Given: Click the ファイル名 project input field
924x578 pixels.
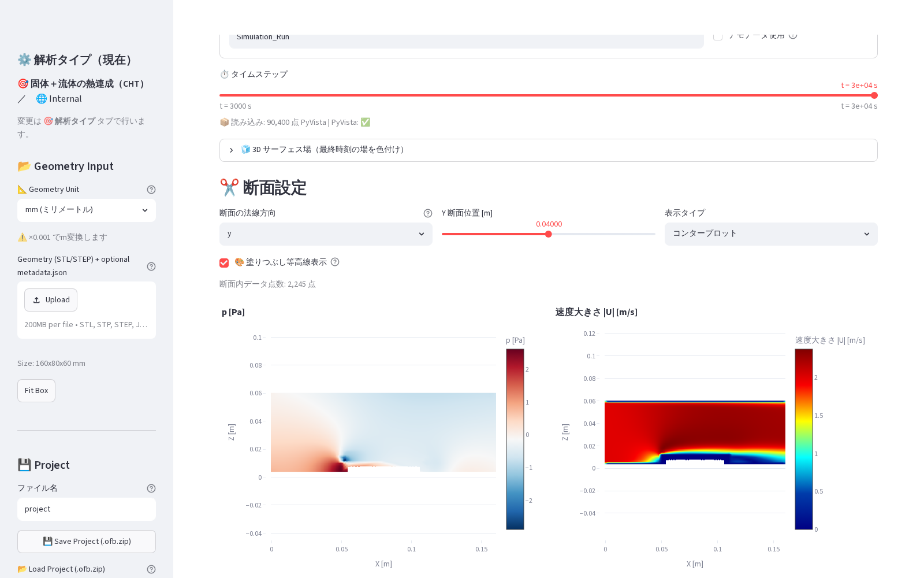Looking at the screenshot, I should (x=87, y=509).
